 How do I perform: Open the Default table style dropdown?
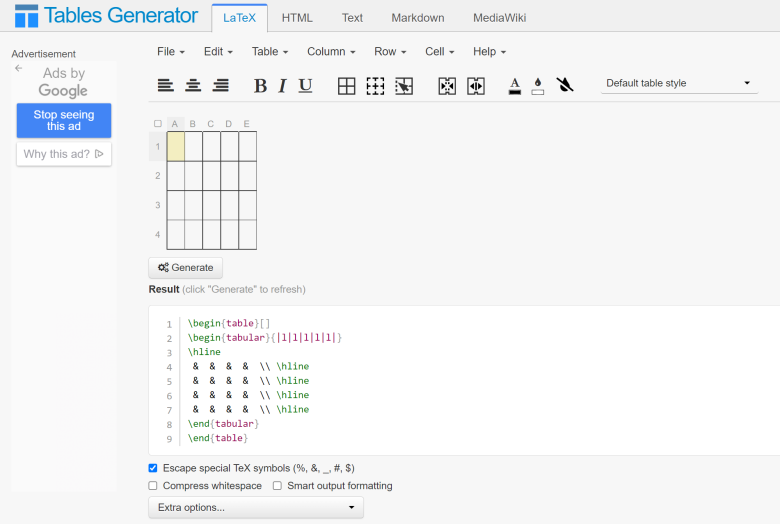pos(679,83)
